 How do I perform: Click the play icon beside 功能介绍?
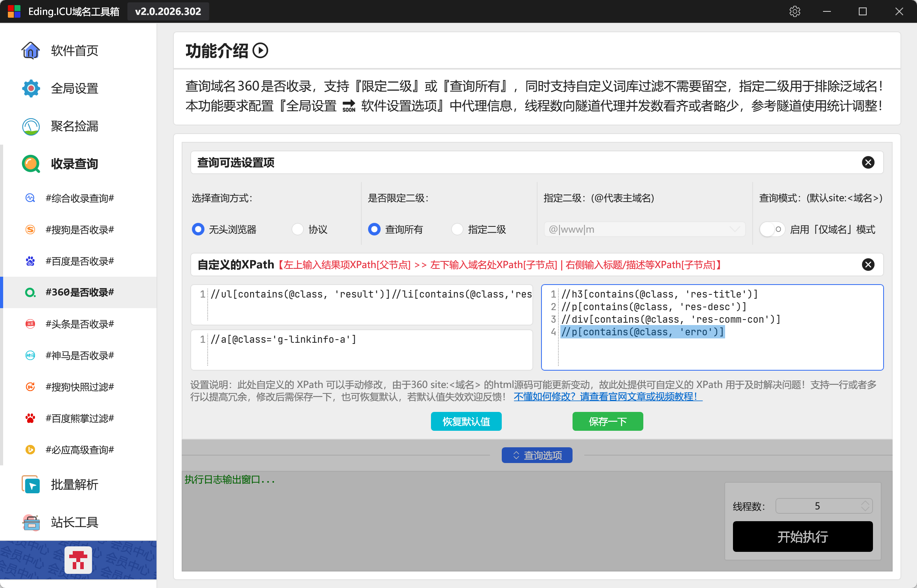coord(260,51)
